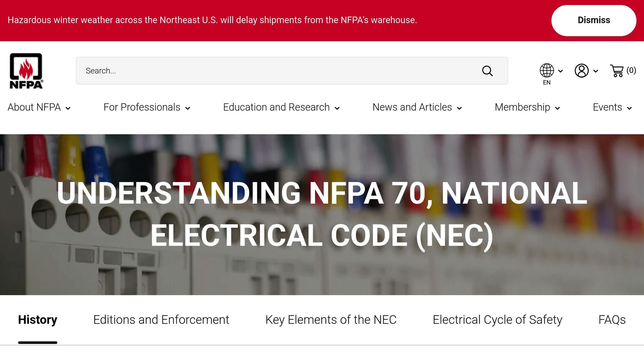Select the History tab

point(37,319)
